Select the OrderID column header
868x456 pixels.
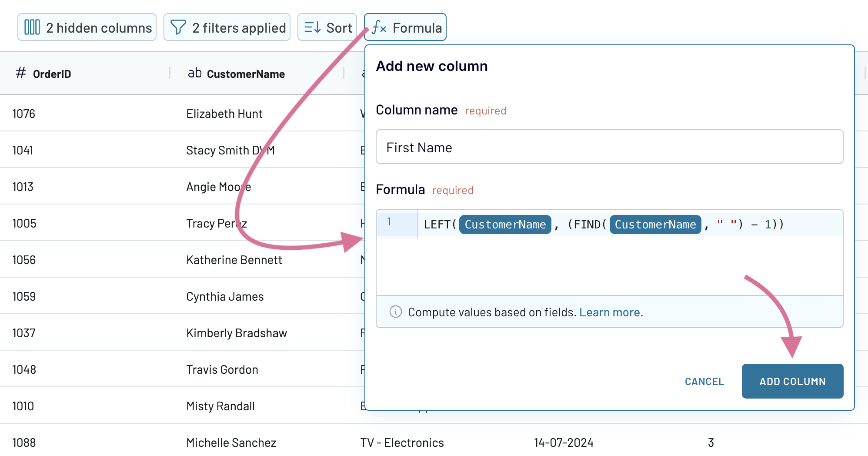tap(52, 74)
